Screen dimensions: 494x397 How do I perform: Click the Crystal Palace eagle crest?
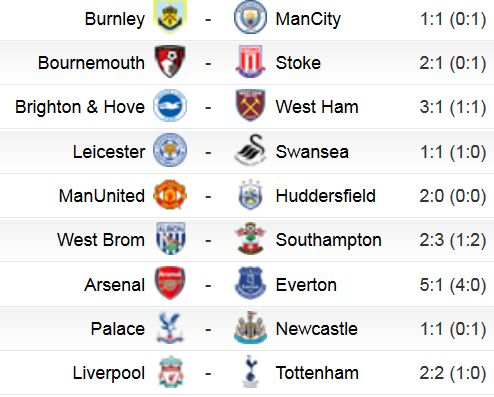point(170,327)
